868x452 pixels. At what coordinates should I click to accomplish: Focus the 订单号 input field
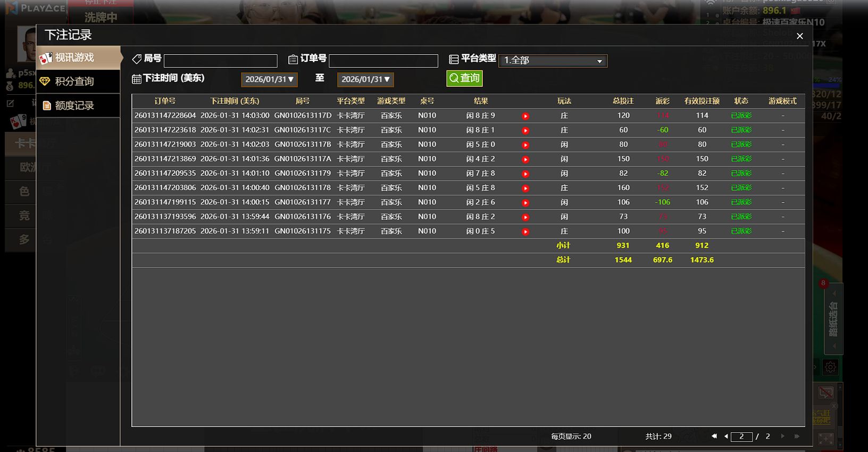383,61
